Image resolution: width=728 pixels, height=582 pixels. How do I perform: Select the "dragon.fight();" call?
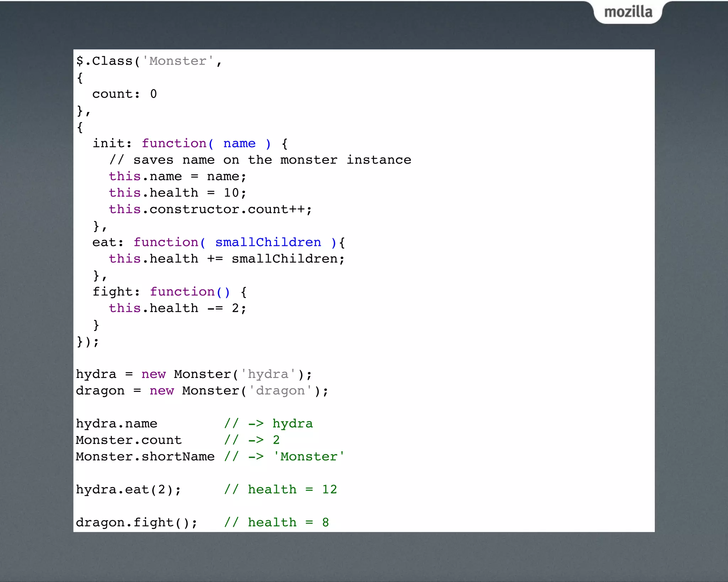137,522
